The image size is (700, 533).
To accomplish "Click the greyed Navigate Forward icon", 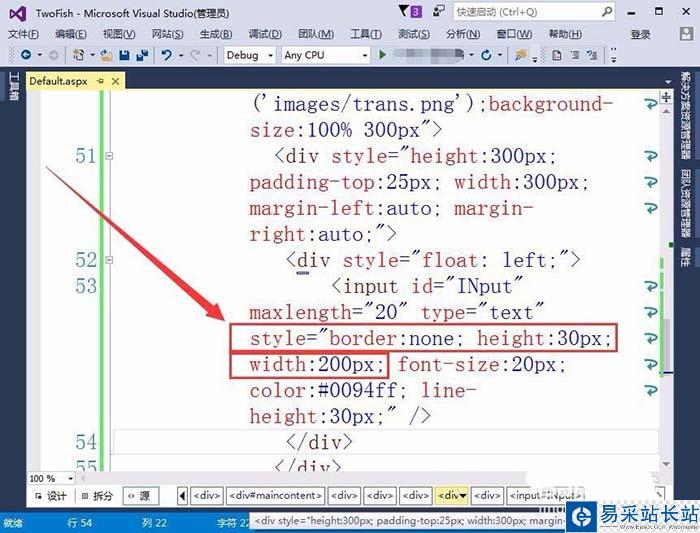I will [x=53, y=55].
